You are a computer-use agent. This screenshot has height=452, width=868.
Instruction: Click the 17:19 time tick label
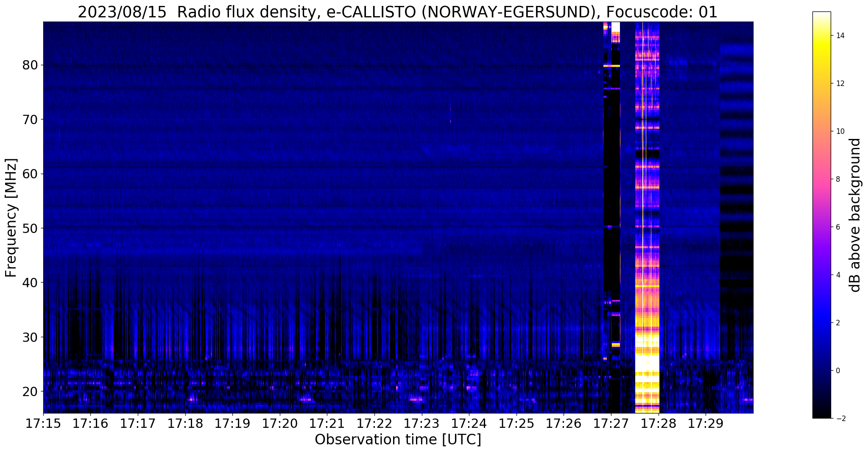[x=232, y=424]
